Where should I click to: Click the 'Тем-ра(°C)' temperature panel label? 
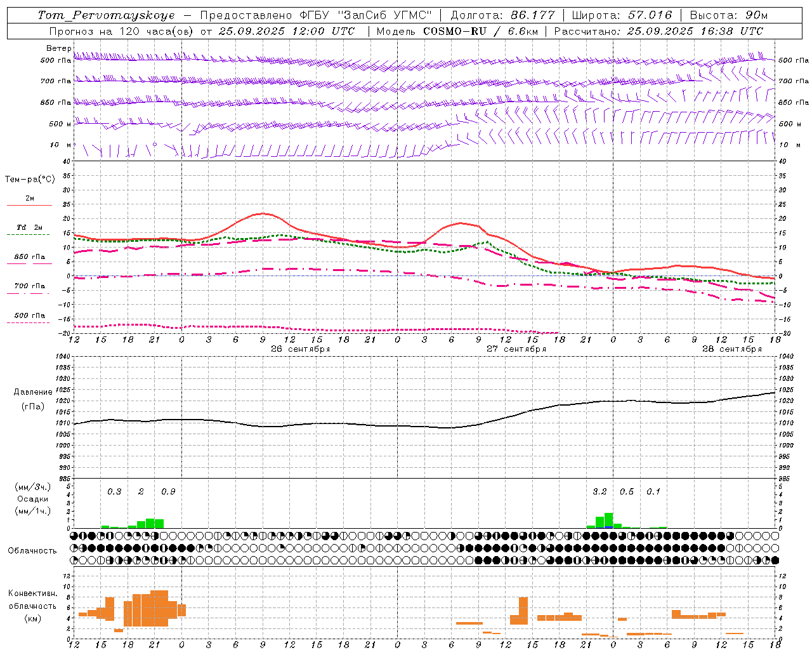pos(30,180)
